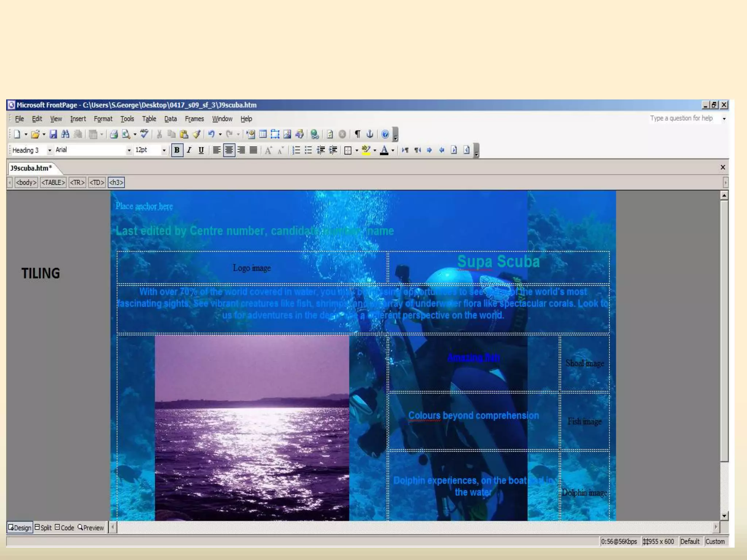Image resolution: width=747 pixels, height=560 pixels.
Task: Toggle Bold formatting
Action: coord(177,150)
